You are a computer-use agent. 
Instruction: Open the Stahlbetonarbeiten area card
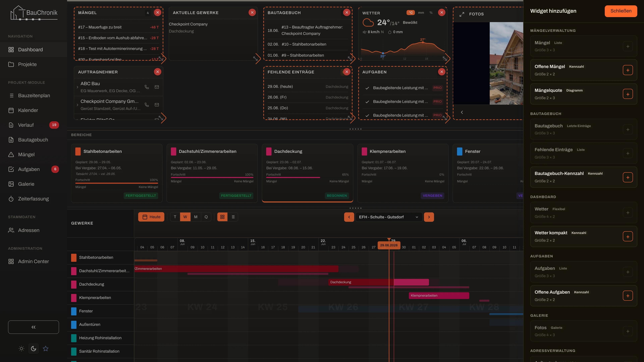coord(117,173)
